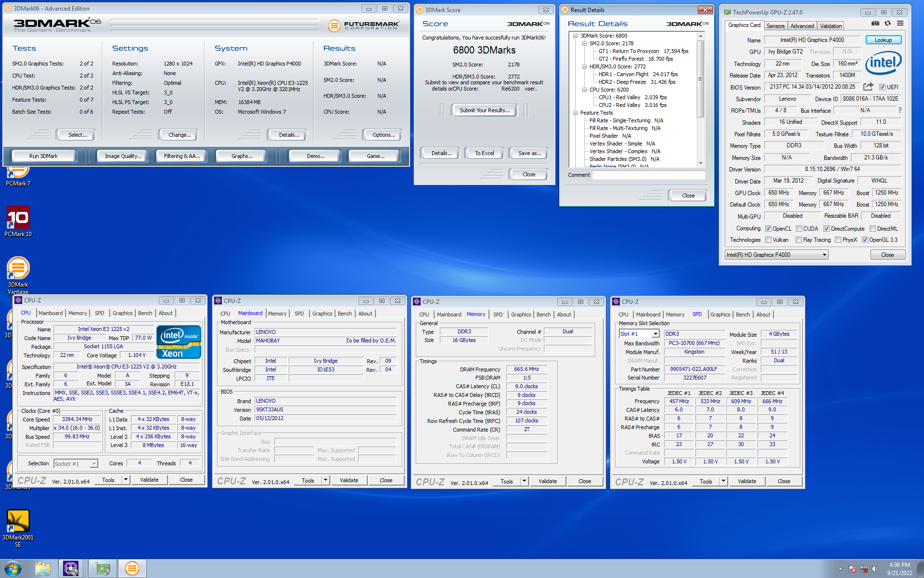Collapse the CPU Score: 6200 node
This screenshot has height=578, width=924.
[x=584, y=90]
